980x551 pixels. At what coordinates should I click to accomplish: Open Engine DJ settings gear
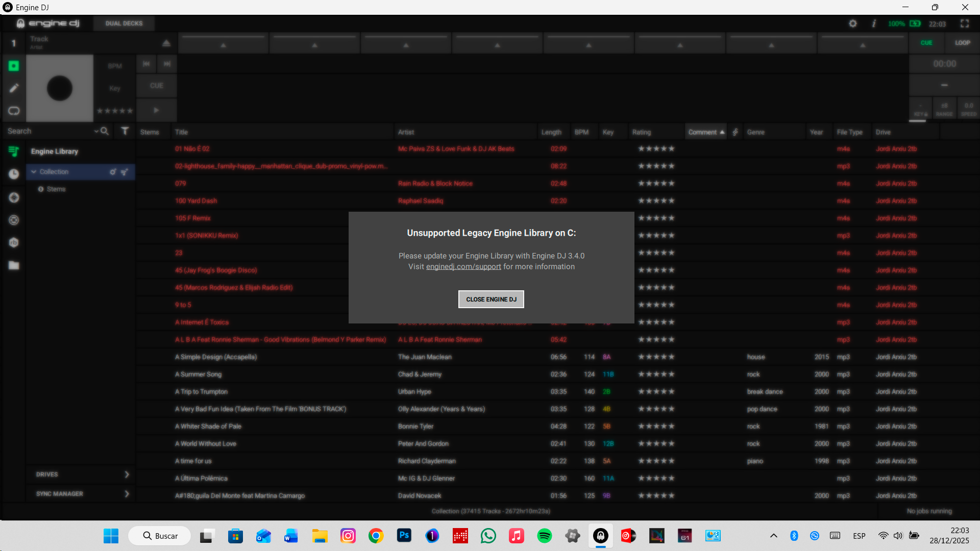coord(853,23)
